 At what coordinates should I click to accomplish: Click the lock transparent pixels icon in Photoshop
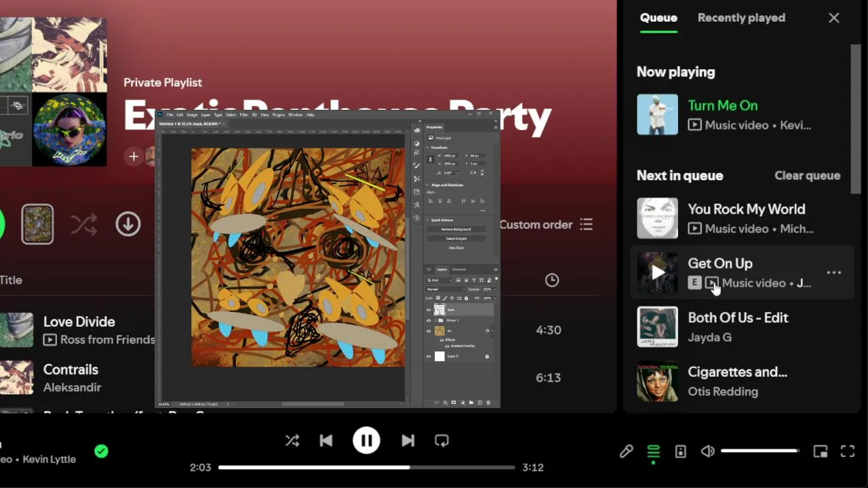(x=438, y=298)
